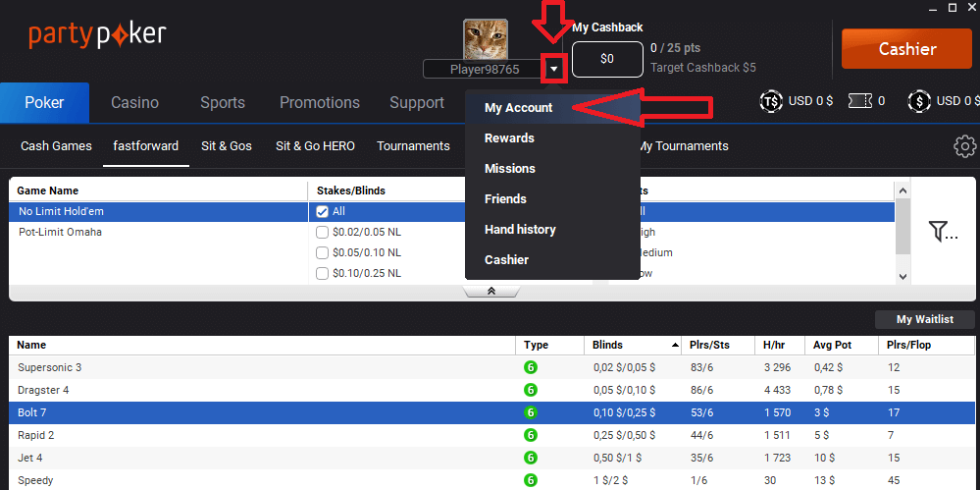Select No Limit Hold'em game
This screenshot has height=490, width=980.
[x=158, y=211]
